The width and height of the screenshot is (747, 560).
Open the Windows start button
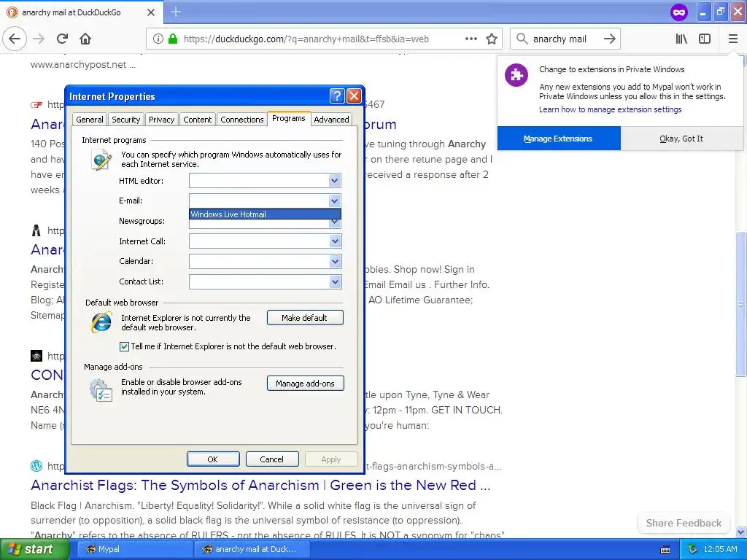pyautogui.click(x=34, y=549)
